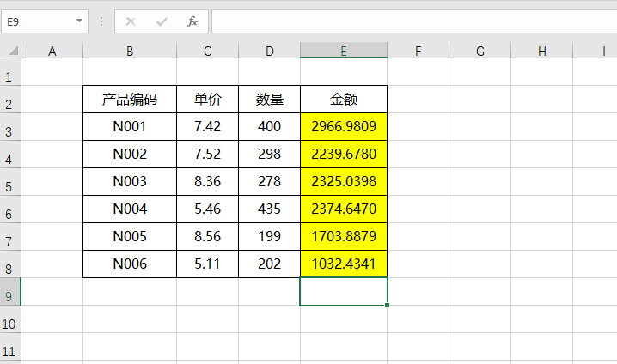
Task: Select the row 2 header
Action: coord(9,105)
